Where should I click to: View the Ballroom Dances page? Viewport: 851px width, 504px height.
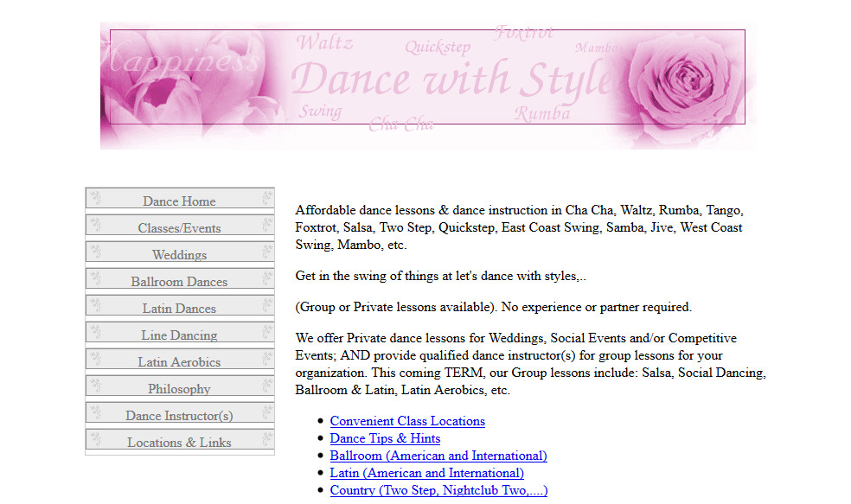[178, 281]
